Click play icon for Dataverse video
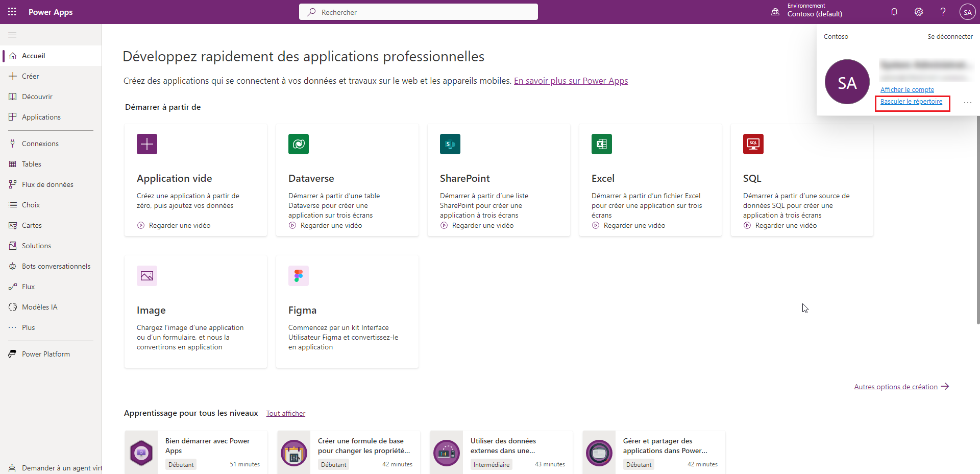This screenshot has width=980, height=474. (x=292, y=225)
